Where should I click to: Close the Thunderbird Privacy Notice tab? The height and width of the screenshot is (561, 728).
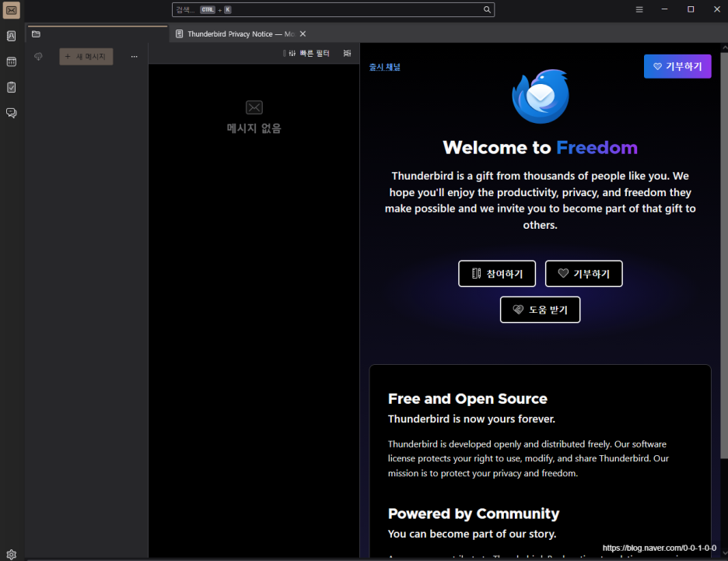tap(303, 34)
